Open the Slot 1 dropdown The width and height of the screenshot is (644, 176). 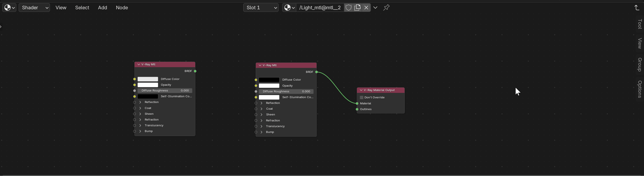pos(261,8)
